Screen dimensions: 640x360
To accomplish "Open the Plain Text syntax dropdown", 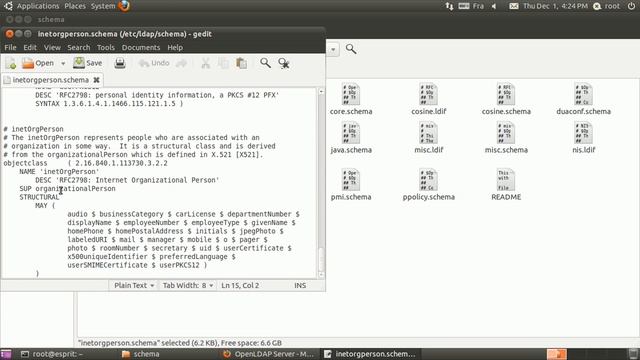I will pyautogui.click(x=134, y=285).
